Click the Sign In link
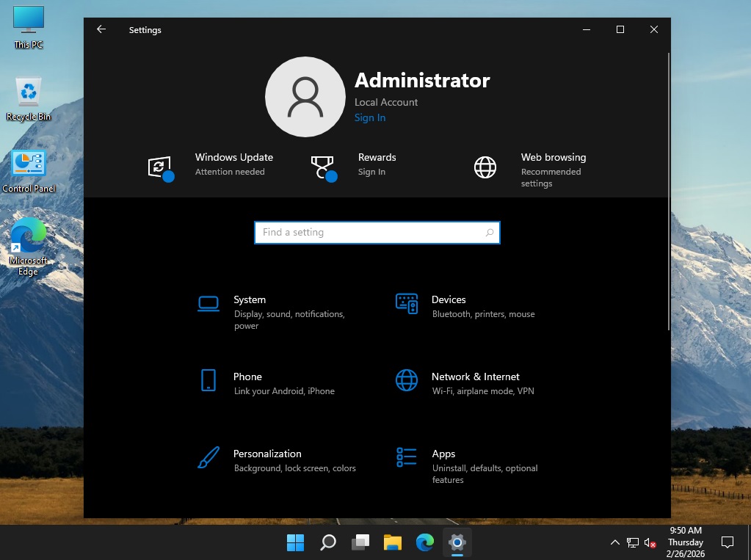Screen dimensions: 751x560 pyautogui.click(x=370, y=118)
